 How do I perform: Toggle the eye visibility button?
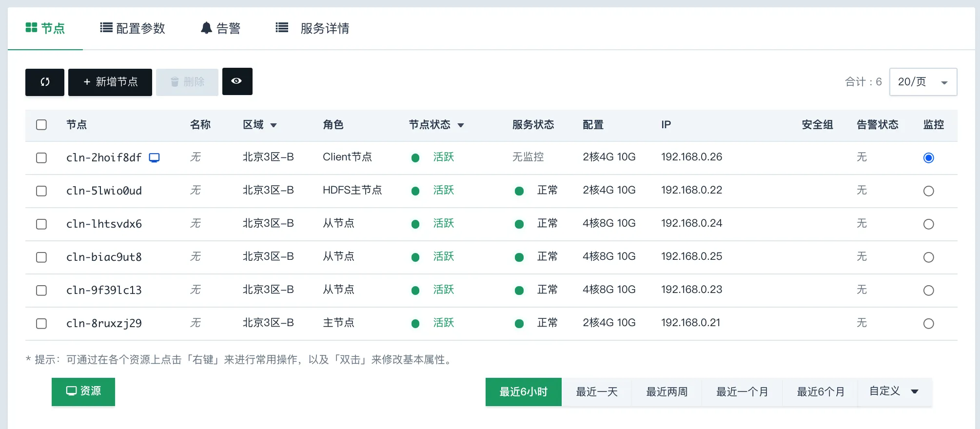click(237, 81)
